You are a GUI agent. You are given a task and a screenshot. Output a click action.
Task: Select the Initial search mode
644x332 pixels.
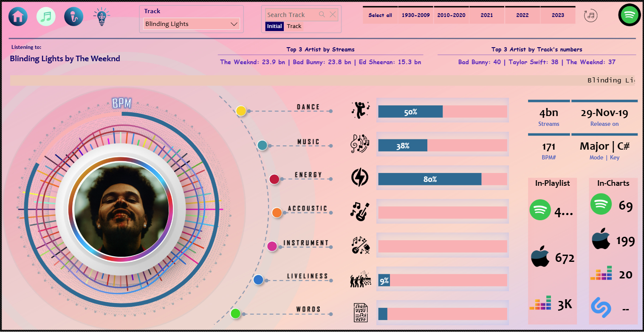(x=274, y=26)
